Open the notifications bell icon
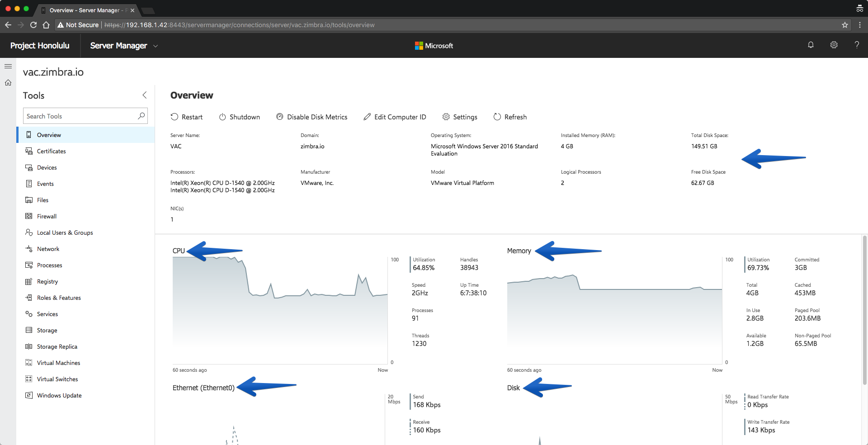This screenshot has height=445, width=868. point(811,45)
